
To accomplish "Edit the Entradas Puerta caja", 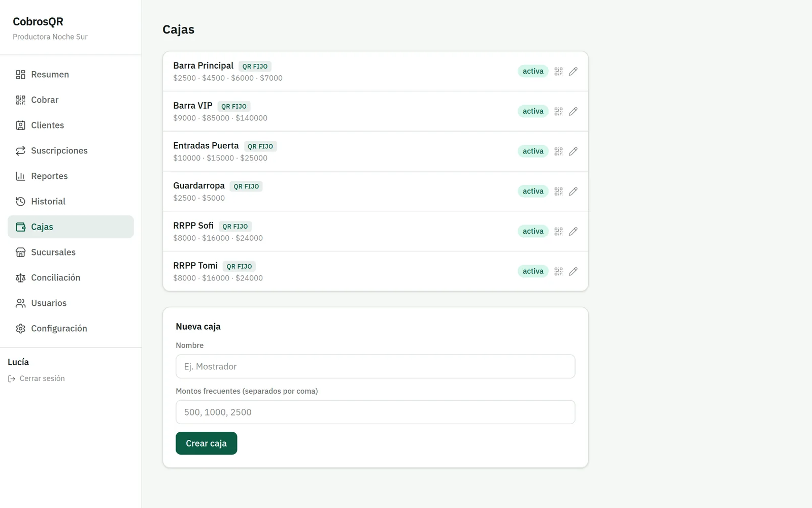I will [x=573, y=151].
